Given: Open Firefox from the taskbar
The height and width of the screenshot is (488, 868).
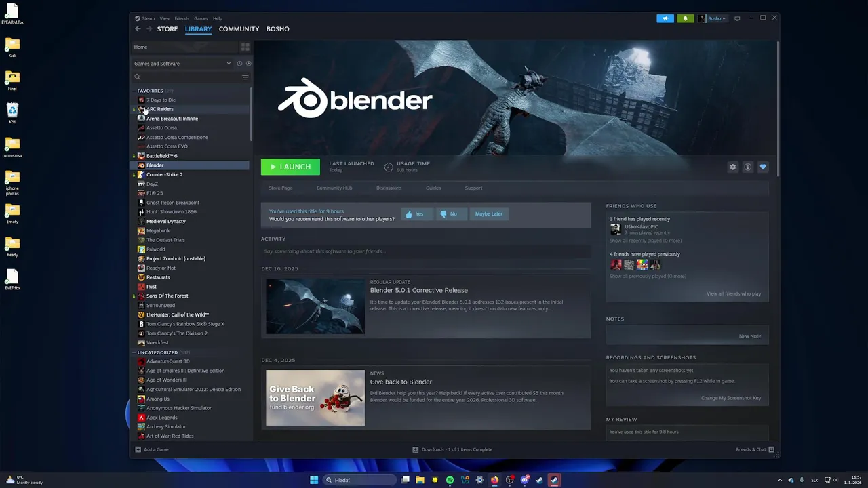Looking at the screenshot, I should tap(494, 480).
